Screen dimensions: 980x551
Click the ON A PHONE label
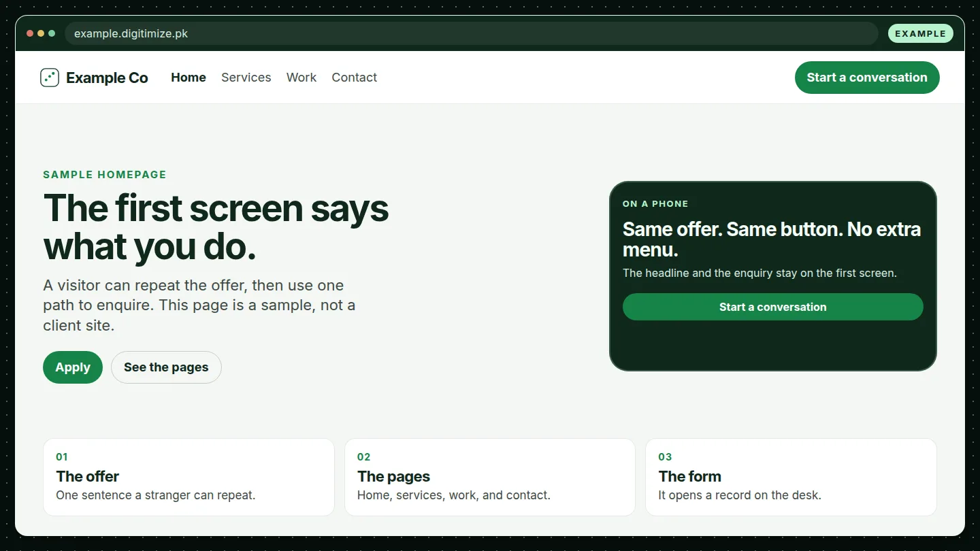(x=655, y=204)
